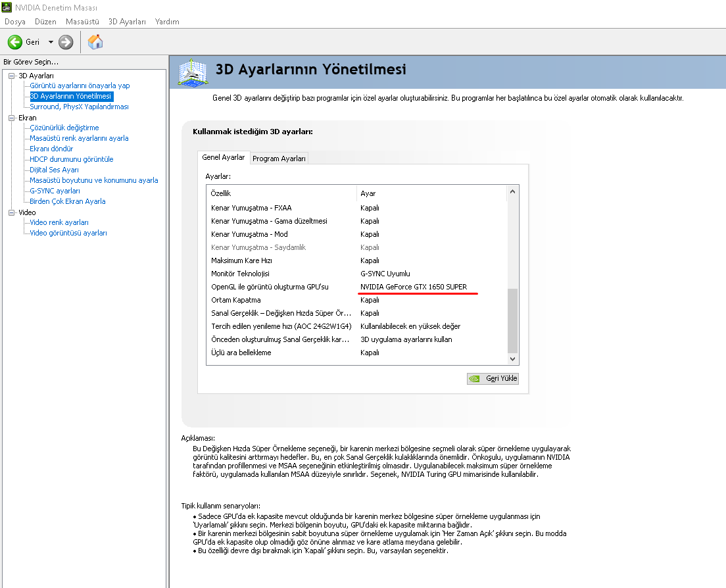
Task: Open Video renk ayarları
Action: click(x=59, y=223)
